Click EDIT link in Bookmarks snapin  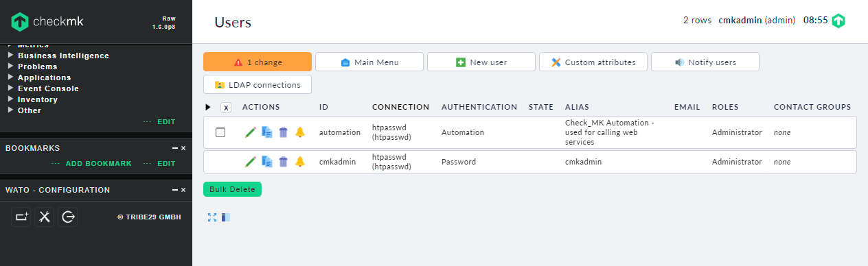(166, 164)
